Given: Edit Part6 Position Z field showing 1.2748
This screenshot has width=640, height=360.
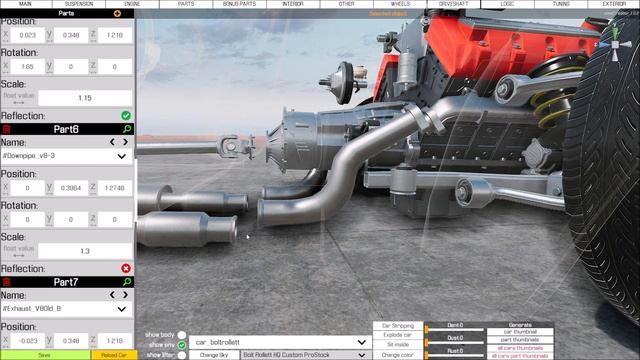Looking at the screenshot, I should 115,188.
